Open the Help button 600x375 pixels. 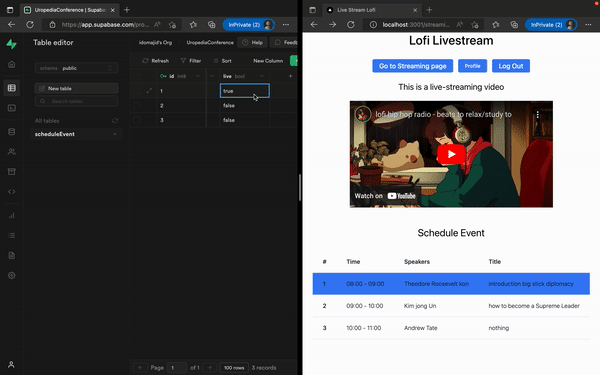pyautogui.click(x=253, y=42)
